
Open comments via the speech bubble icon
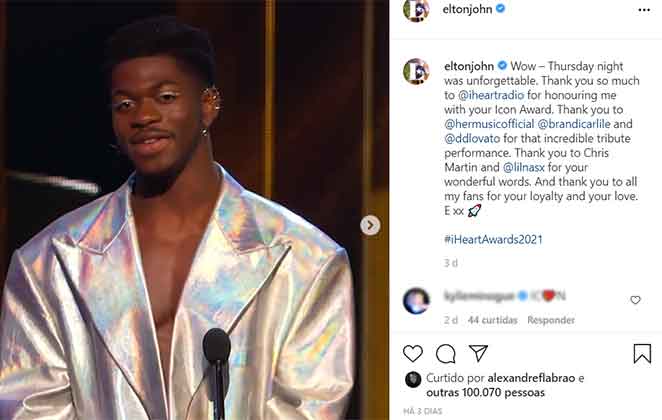(445, 354)
